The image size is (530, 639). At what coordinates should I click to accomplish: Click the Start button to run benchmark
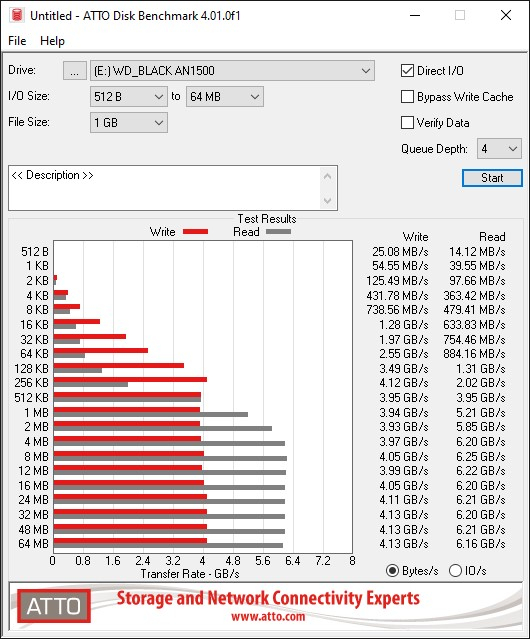coord(492,178)
